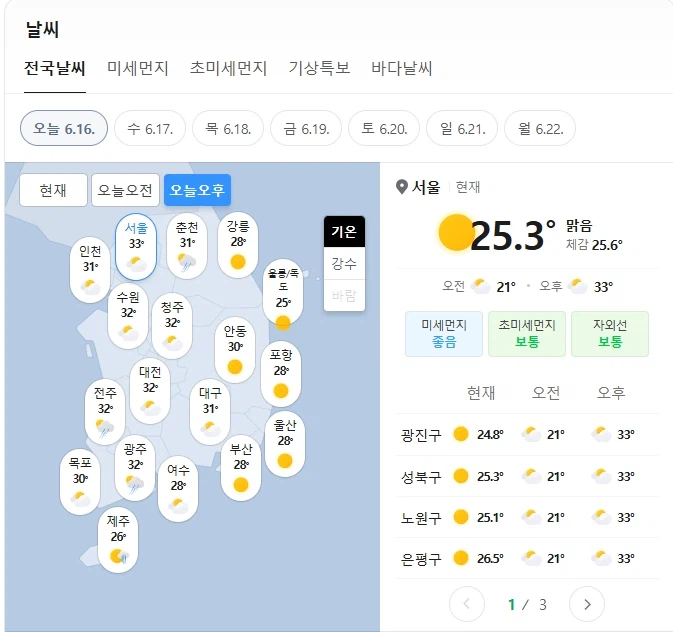
Task: Open the 미세먼지 tab
Action: pos(138,68)
